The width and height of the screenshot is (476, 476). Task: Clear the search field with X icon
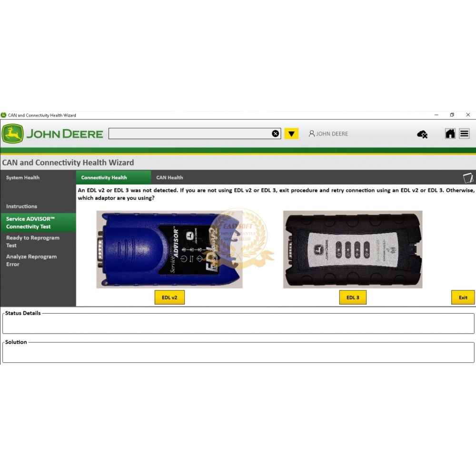pos(275,134)
